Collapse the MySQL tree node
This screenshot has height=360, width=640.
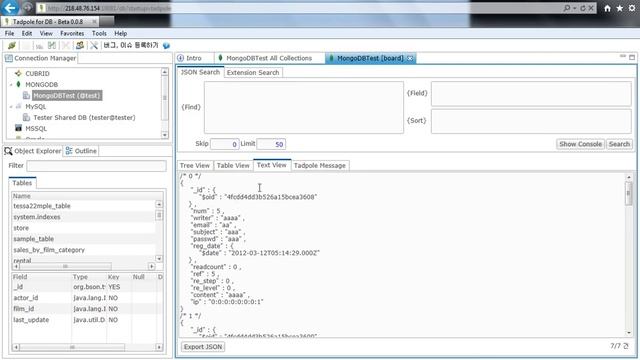(11, 107)
